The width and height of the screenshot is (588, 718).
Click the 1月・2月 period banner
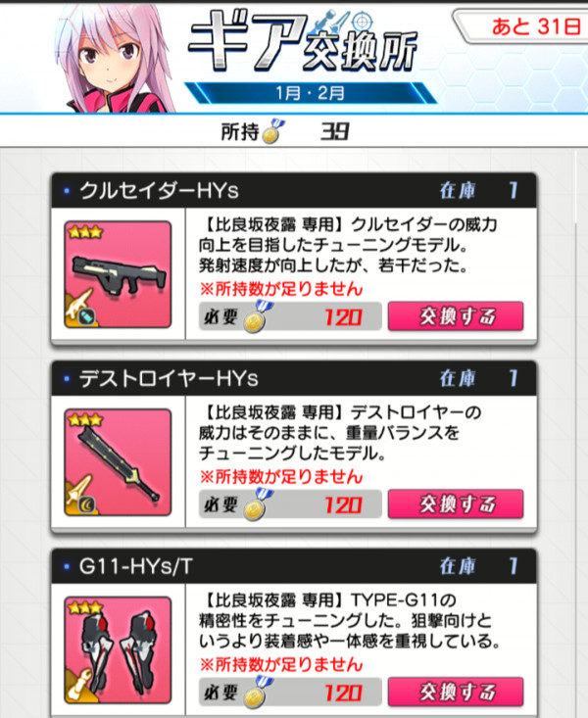click(x=311, y=93)
